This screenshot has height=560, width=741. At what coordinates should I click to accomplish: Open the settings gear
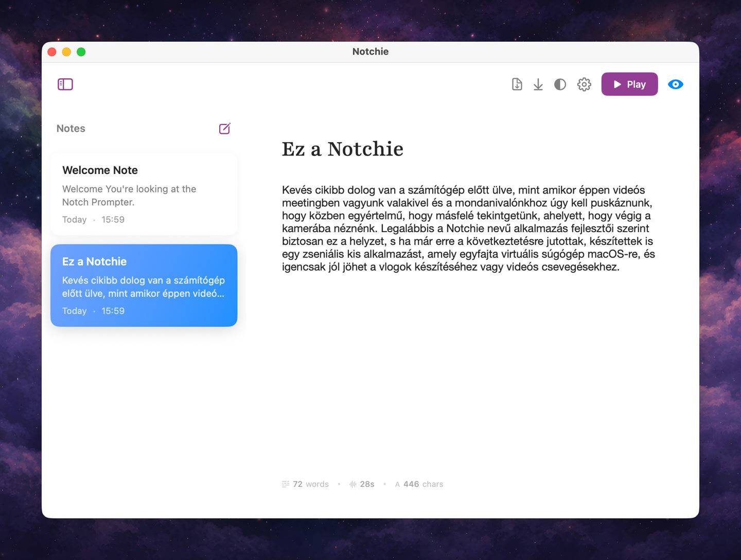tap(584, 84)
